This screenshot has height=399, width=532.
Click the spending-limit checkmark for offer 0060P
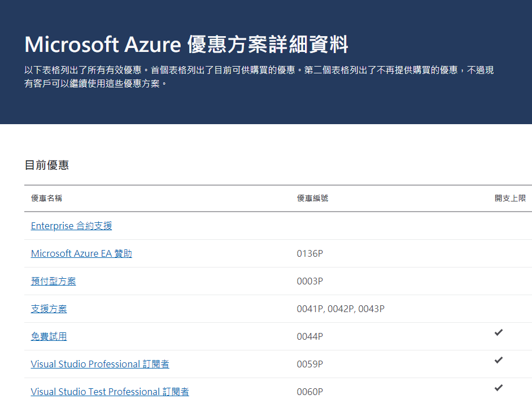point(499,388)
